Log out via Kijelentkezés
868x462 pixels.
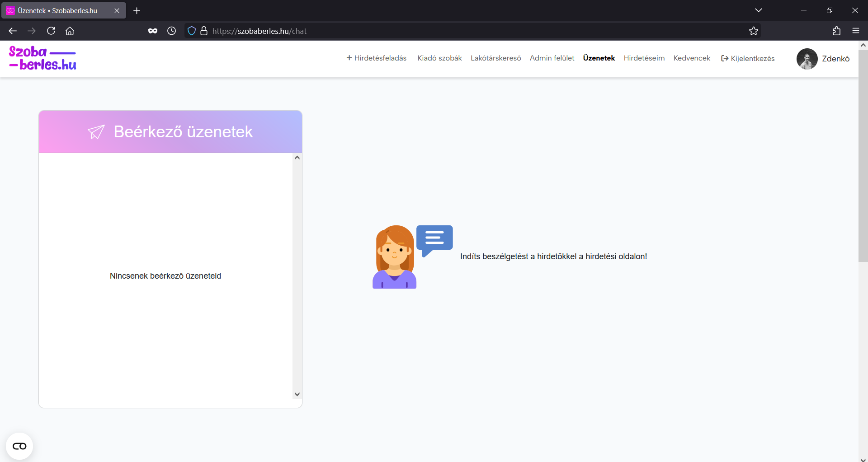(x=748, y=59)
